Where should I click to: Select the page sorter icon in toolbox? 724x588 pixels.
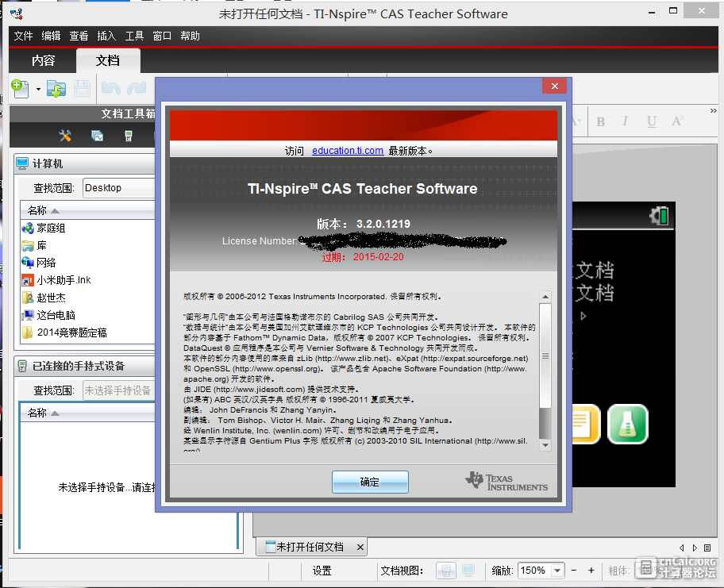pyautogui.click(x=97, y=136)
